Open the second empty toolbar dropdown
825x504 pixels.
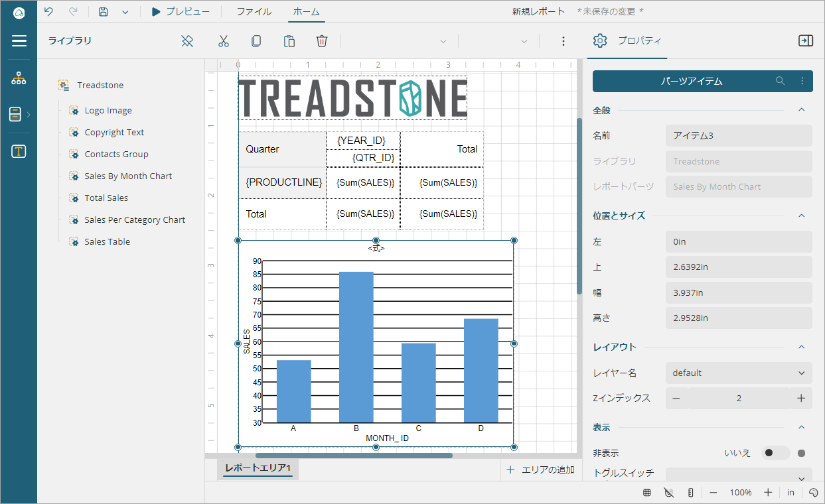[498, 41]
